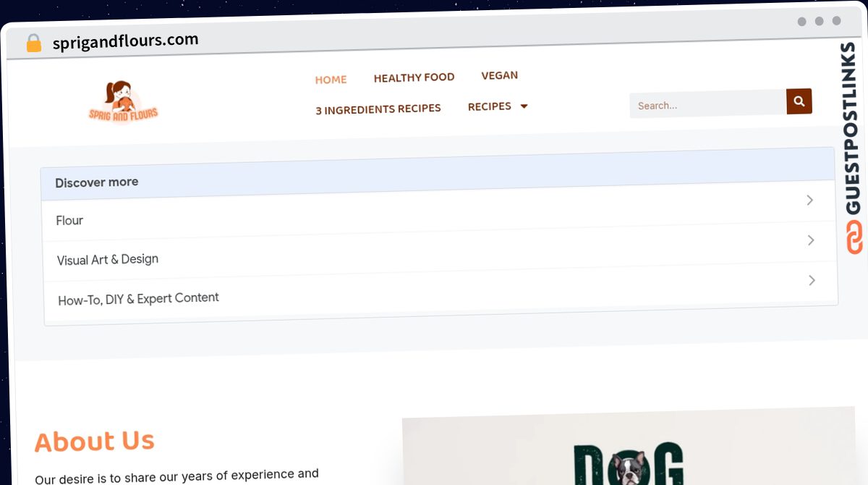Click the sprigandflours.com address text

click(x=126, y=41)
